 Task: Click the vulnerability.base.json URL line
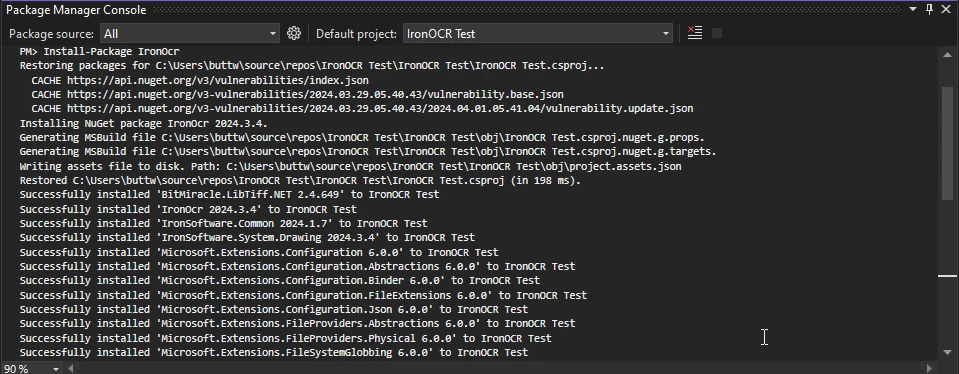point(298,94)
